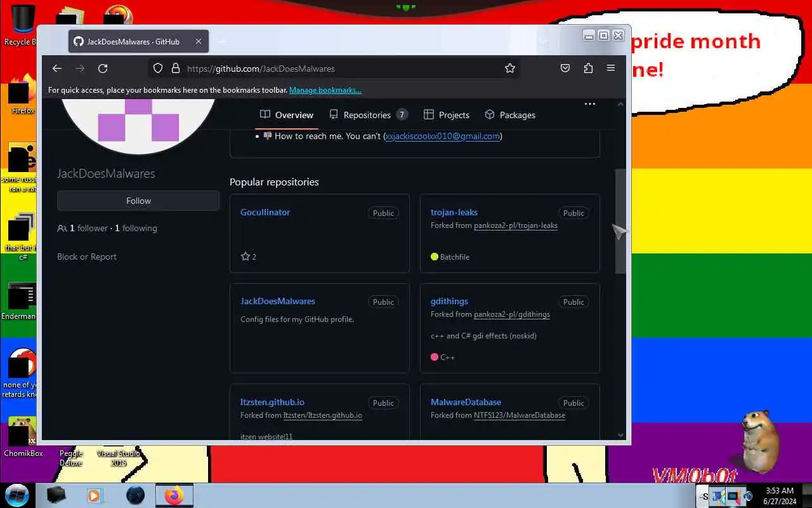The width and height of the screenshot is (812, 508).
Task: Click the tracking protection shield icon
Action: (158, 69)
